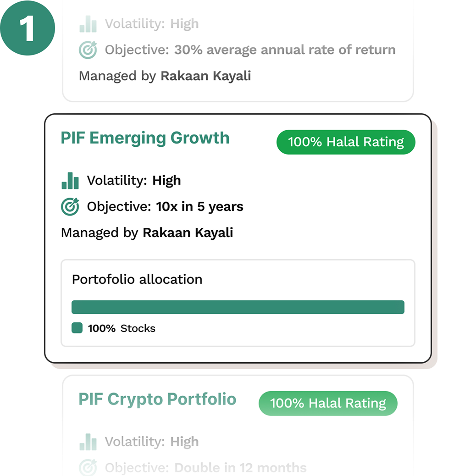
Task: Click the volatility icon in PIF Crypto Portfolio card
Action: click(x=88, y=442)
